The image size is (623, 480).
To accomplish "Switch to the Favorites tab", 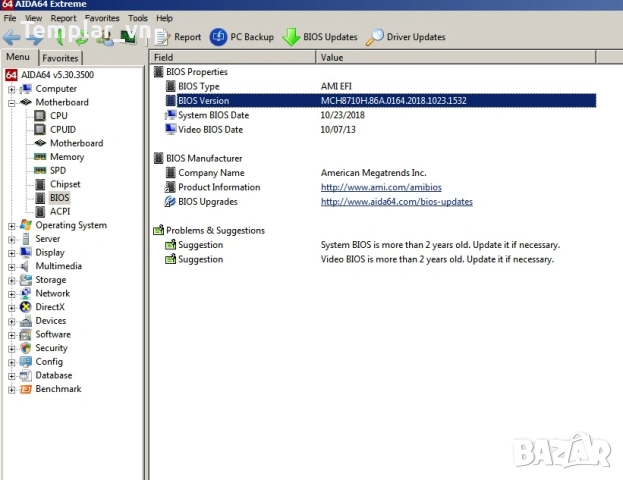I will (x=60, y=58).
